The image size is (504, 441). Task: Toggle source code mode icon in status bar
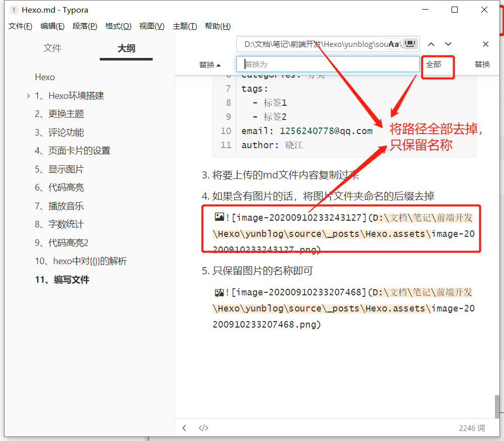tap(203, 428)
